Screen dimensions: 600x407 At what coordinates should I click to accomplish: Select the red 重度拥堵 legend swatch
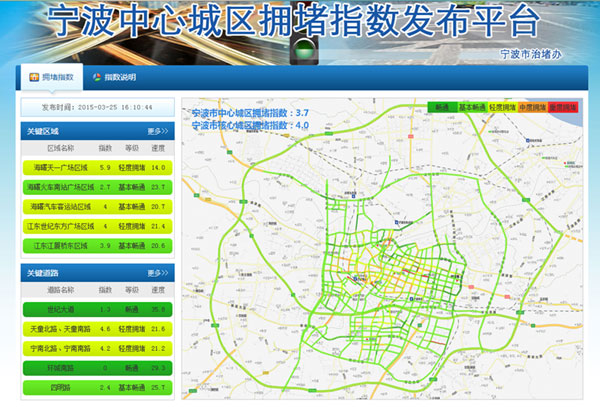point(563,106)
